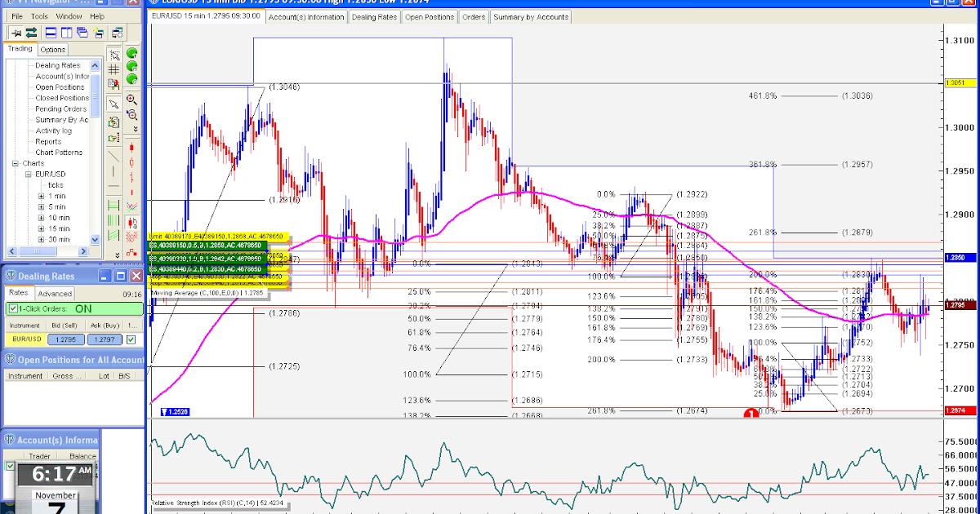The height and width of the screenshot is (514, 980).
Task: Switch to the bar chart type icon
Action: (x=131, y=177)
